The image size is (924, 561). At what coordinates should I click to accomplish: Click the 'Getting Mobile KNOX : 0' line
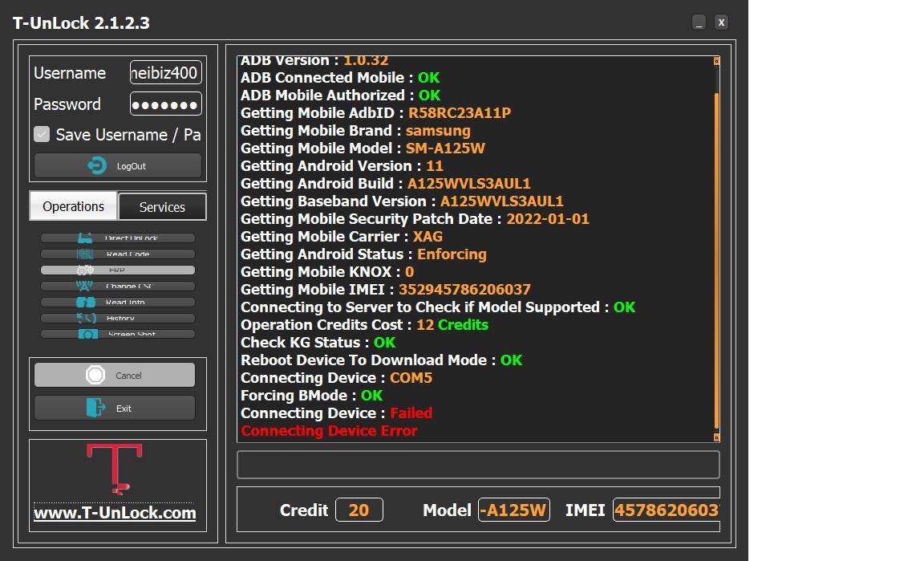[x=327, y=272]
